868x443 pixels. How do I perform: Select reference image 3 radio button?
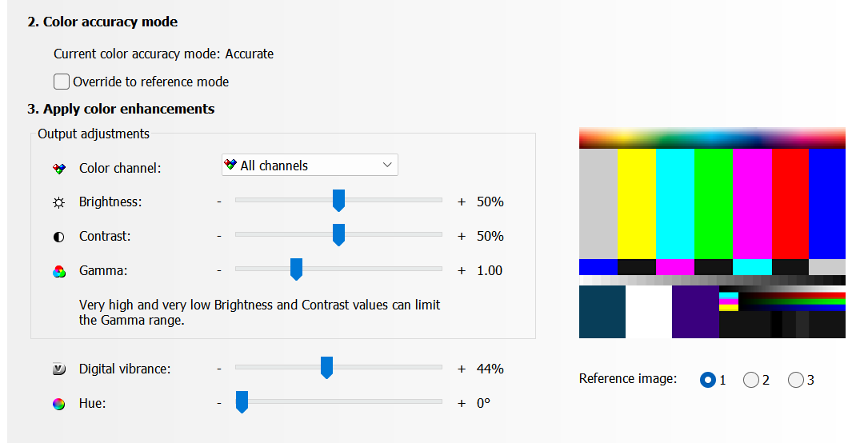pyautogui.click(x=795, y=380)
